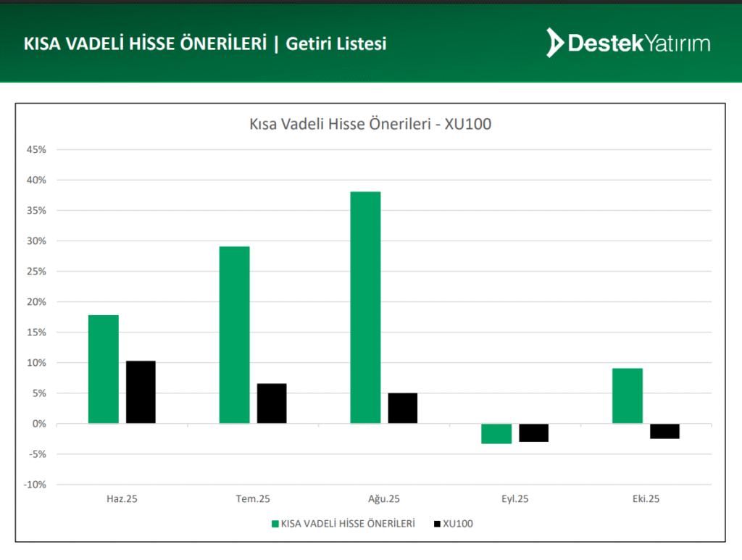
Task: Select the green bar for Eki.25
Action: (x=628, y=396)
